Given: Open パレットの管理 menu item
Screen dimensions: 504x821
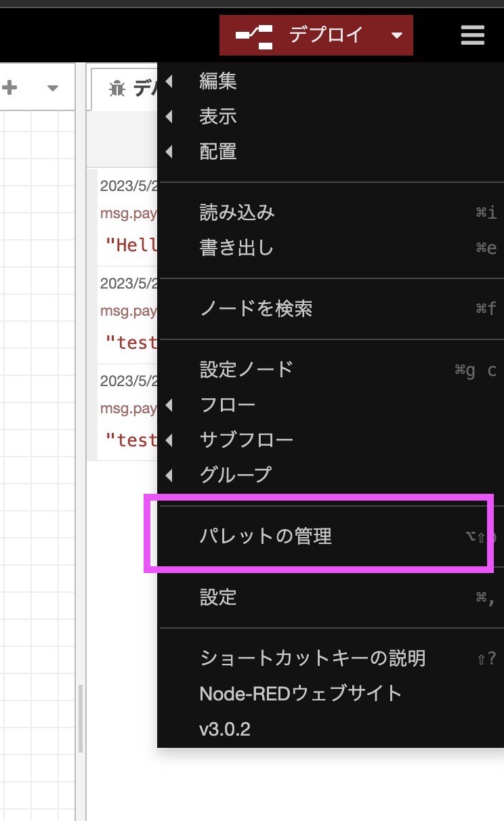Looking at the screenshot, I should (331, 536).
